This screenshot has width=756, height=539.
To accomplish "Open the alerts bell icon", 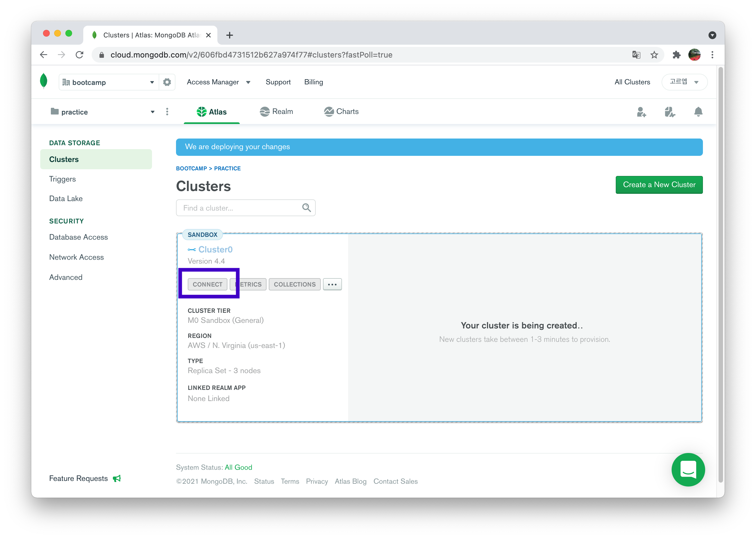I will pos(698,112).
